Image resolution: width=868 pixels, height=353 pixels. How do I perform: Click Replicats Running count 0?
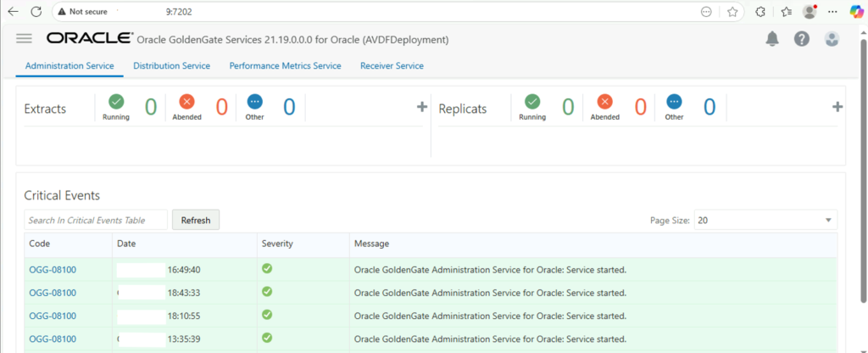tap(568, 106)
